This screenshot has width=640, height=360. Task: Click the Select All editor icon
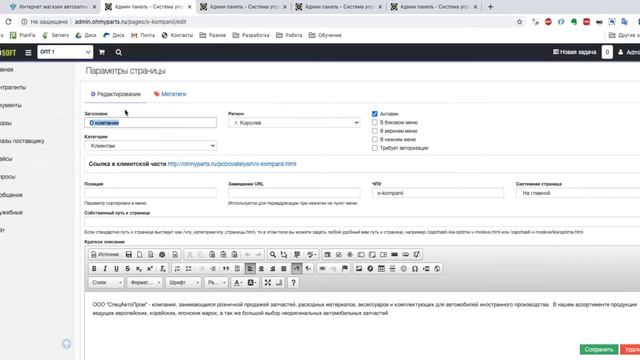[297, 255]
